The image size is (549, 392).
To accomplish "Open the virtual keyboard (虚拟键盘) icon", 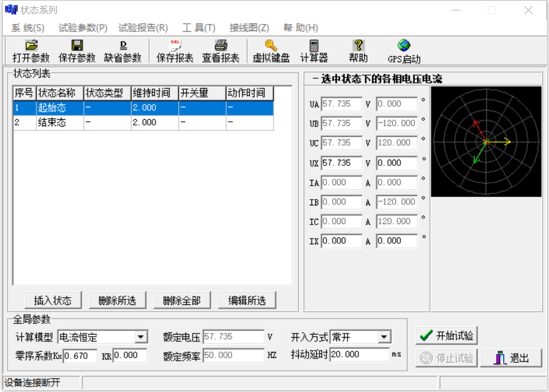I will [x=271, y=50].
